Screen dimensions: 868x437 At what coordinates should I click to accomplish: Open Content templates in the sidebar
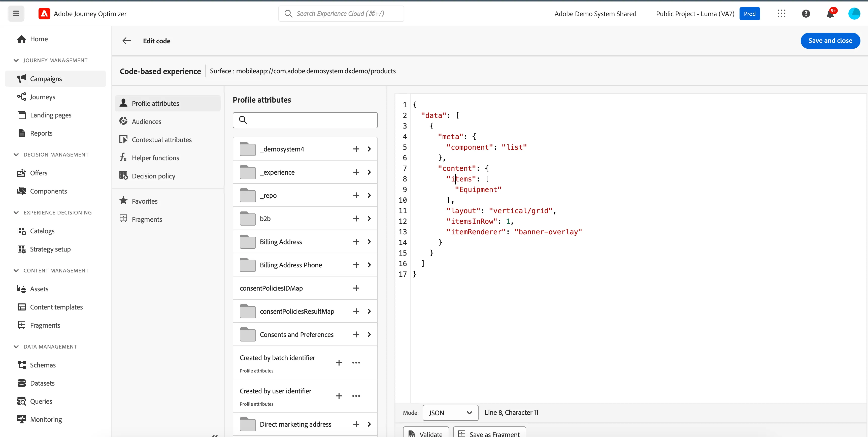56,307
